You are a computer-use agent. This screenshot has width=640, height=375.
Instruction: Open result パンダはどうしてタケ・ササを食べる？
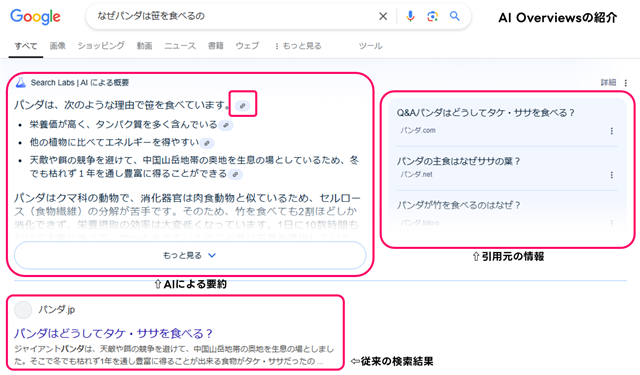113,333
